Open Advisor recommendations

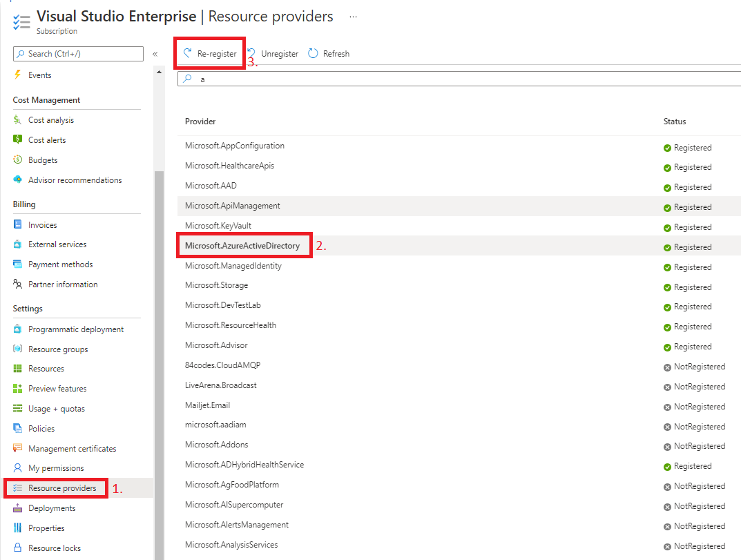75,180
